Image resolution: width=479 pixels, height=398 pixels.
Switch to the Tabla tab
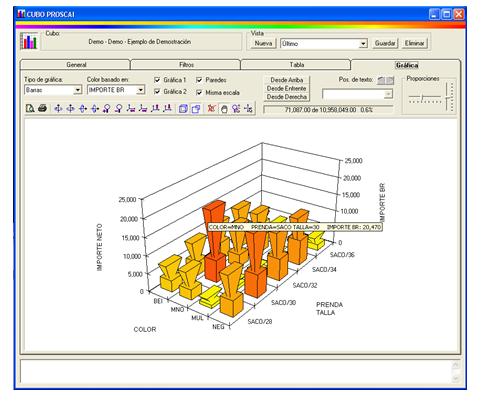(x=296, y=65)
